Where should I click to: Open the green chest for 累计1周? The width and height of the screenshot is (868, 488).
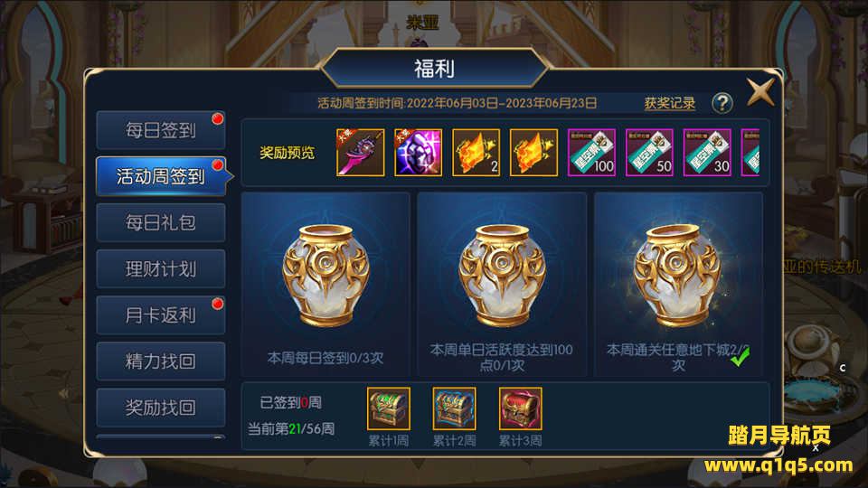[389, 408]
